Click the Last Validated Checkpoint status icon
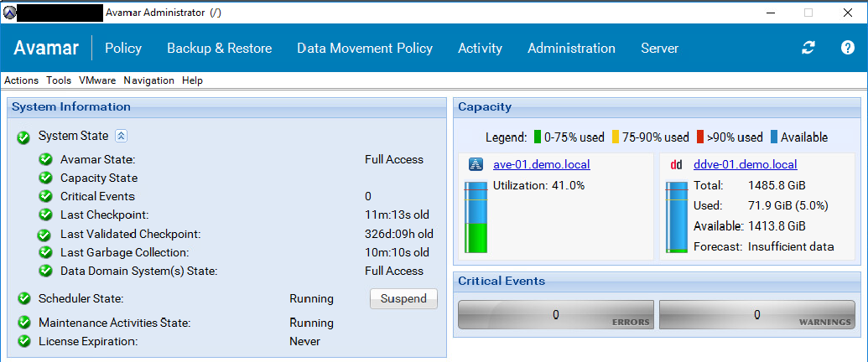This screenshot has height=362, width=868. [x=44, y=235]
